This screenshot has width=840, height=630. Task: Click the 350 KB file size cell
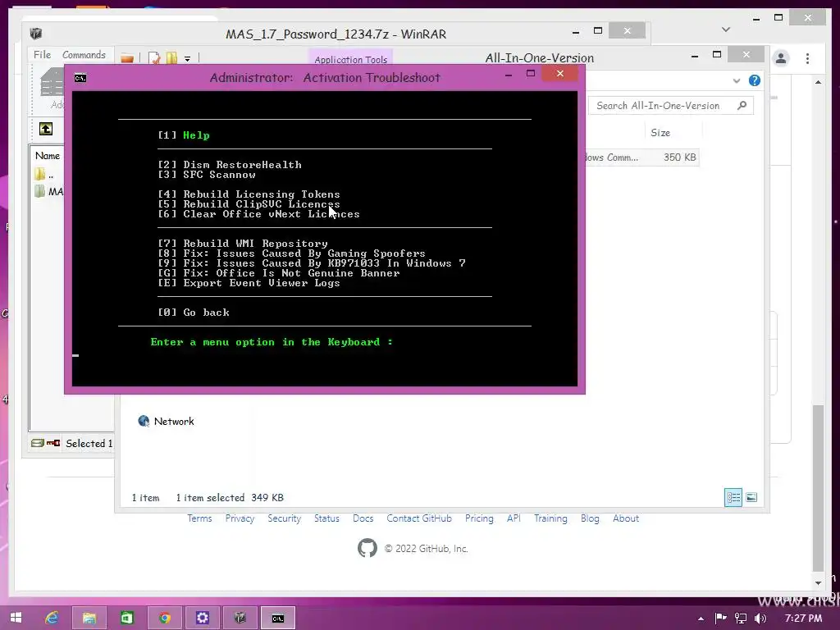679,157
